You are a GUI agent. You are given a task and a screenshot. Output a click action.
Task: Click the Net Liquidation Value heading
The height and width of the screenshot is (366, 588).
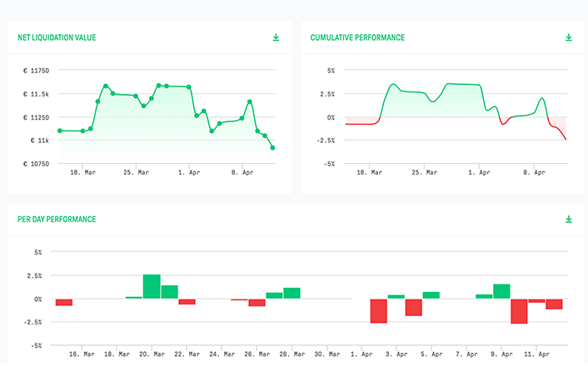(57, 37)
